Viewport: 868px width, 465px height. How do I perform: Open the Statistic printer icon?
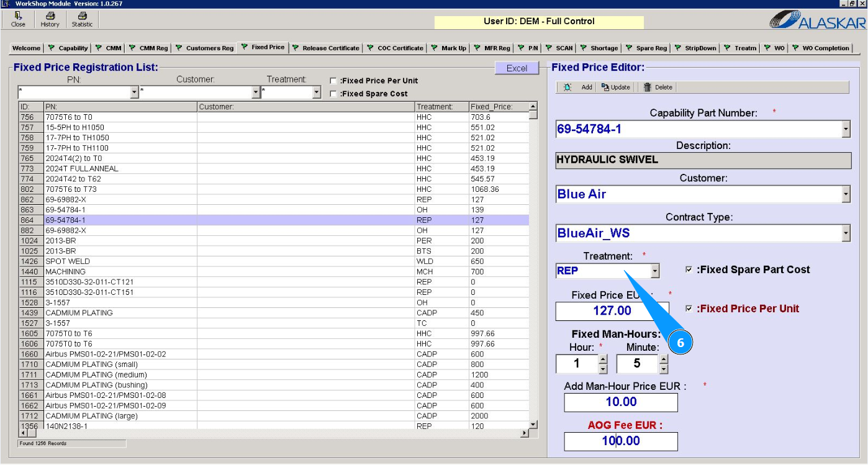click(82, 17)
